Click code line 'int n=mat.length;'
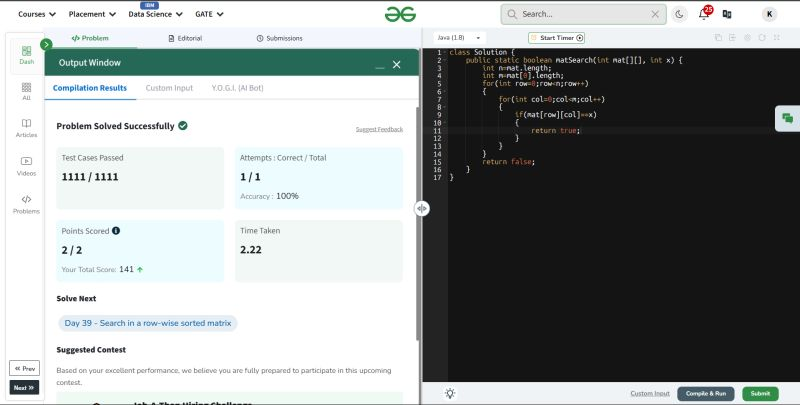The height and width of the screenshot is (405, 800). pos(517,68)
